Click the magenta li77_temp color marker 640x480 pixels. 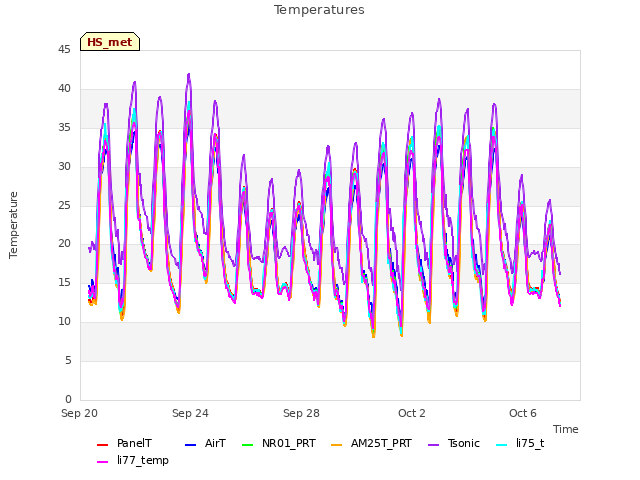(102, 462)
